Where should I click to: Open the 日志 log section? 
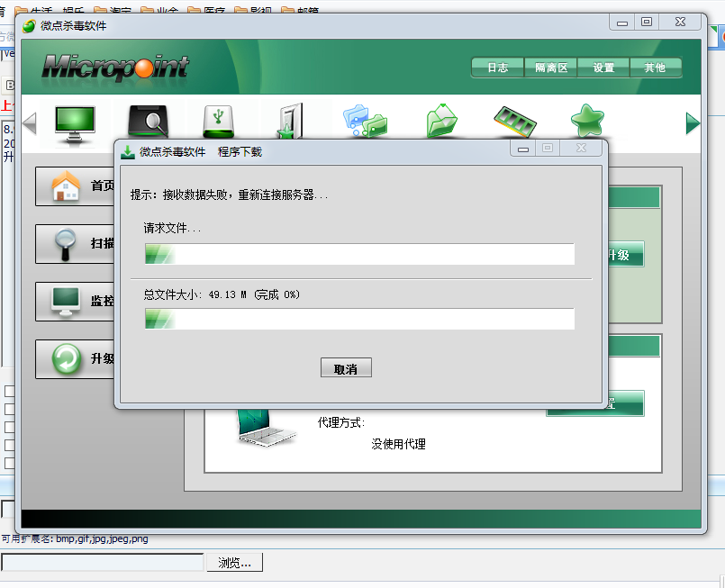pos(497,68)
